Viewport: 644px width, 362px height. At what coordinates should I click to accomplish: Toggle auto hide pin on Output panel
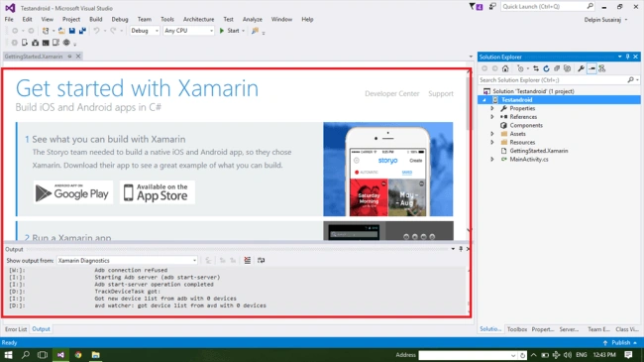(461, 249)
